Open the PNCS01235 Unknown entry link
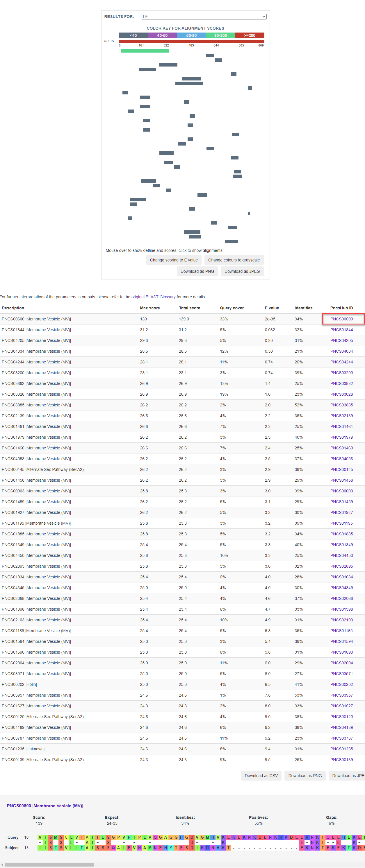Screen dimensions: 365x868 (341, 749)
